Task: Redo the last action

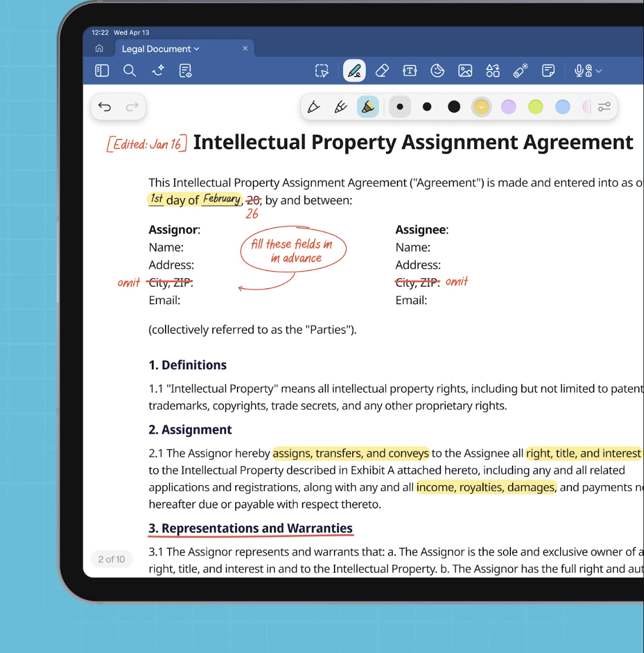Action: pyautogui.click(x=132, y=107)
